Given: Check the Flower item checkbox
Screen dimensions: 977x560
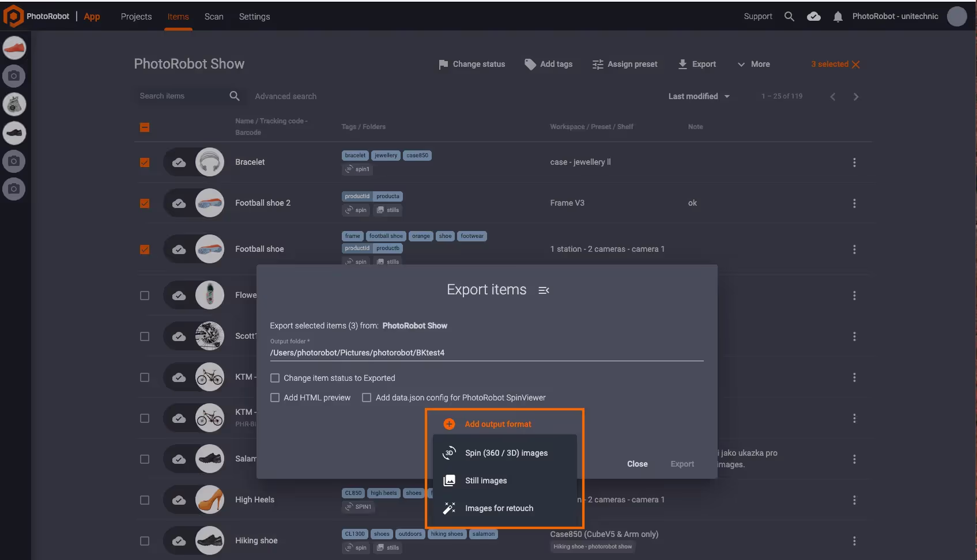Looking at the screenshot, I should tap(145, 296).
